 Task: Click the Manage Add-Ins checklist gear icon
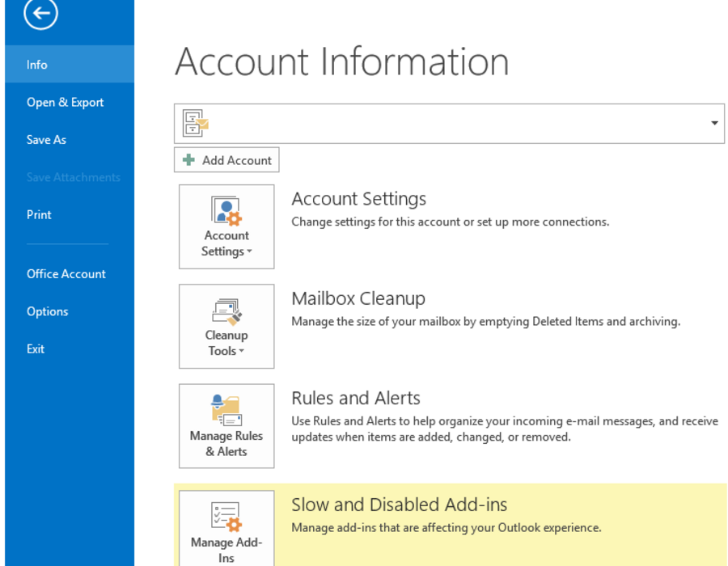(226, 517)
